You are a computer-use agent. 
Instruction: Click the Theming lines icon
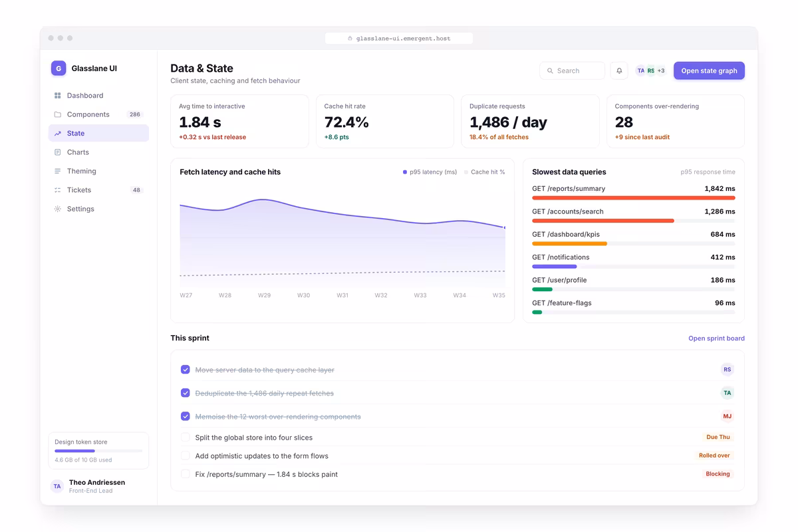58,171
